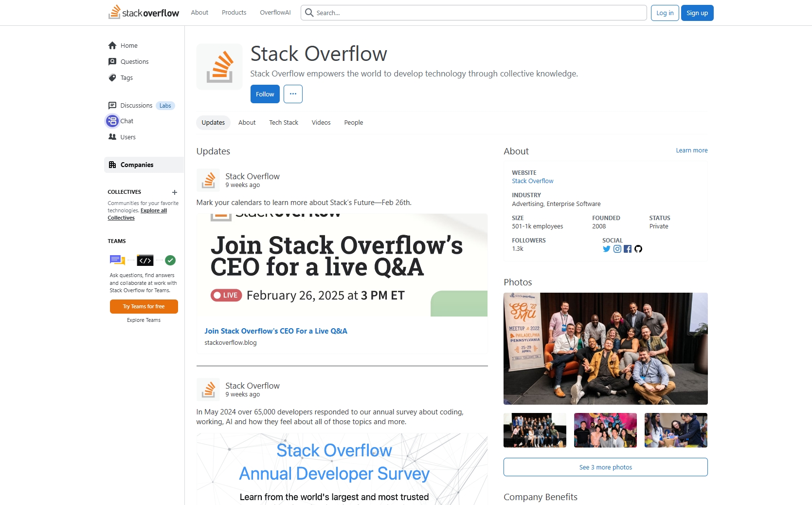Click Stack Overflow name on survey post
The image size is (812, 505).
tap(253, 386)
